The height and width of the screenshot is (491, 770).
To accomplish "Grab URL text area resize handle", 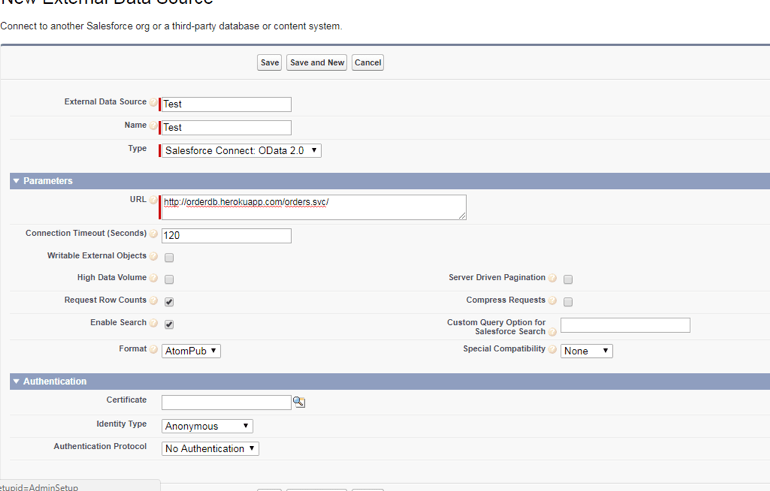I will [x=463, y=216].
